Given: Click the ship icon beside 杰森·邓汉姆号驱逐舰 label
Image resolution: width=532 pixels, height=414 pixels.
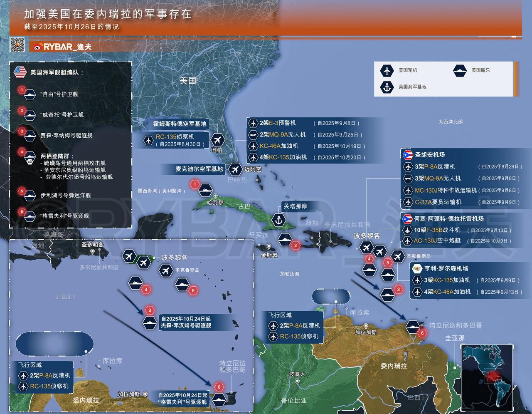Looking at the screenshot, I should [150, 322].
